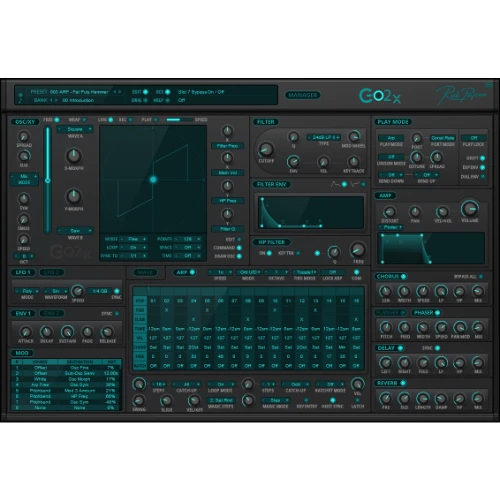This screenshot has width=500, height=500.
Task: Click the X-Morph knob
Action: [74, 156]
